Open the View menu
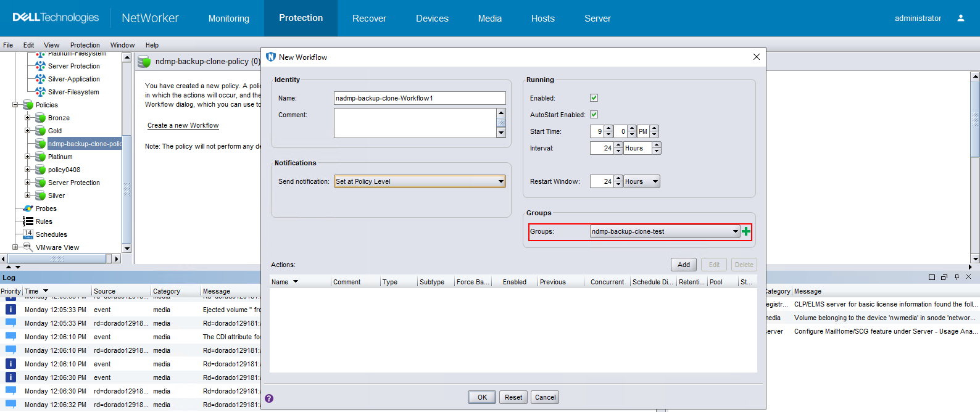 52,45
